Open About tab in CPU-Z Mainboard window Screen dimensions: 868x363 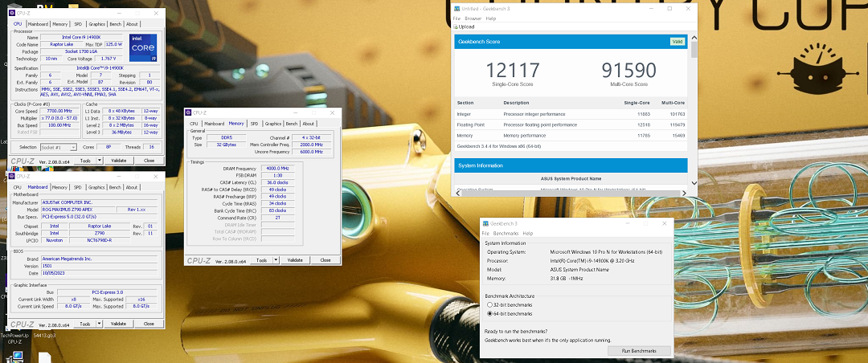click(132, 188)
